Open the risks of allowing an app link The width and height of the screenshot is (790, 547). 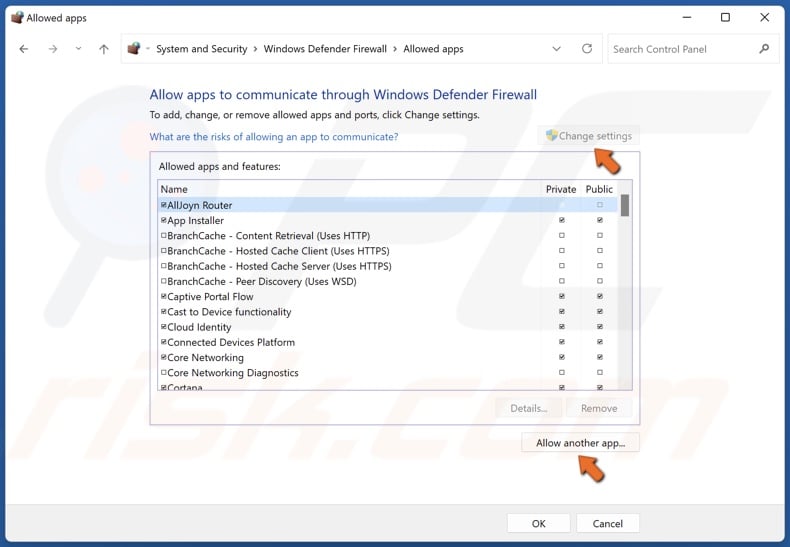[273, 137]
